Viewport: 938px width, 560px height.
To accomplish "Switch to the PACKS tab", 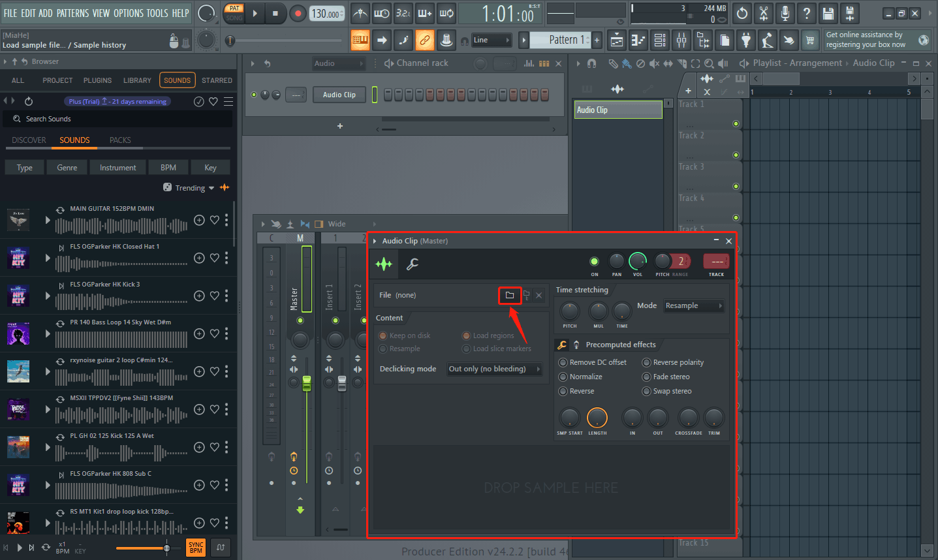I will [120, 140].
